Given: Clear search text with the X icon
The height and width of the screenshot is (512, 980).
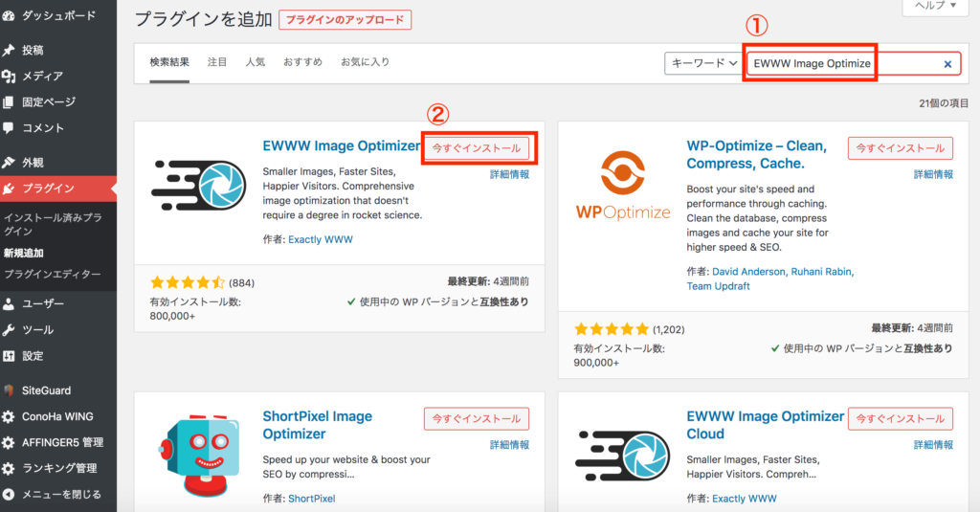Looking at the screenshot, I should click(x=947, y=64).
